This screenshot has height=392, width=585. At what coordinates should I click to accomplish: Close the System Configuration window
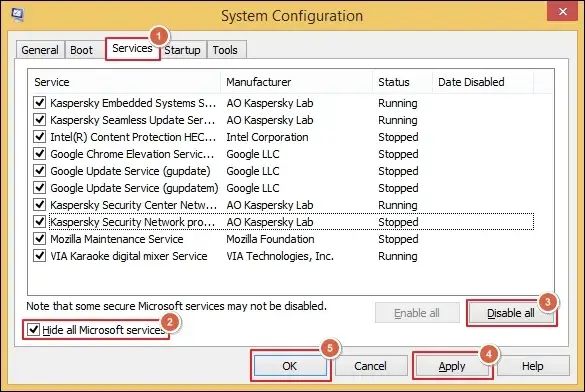click(x=562, y=11)
